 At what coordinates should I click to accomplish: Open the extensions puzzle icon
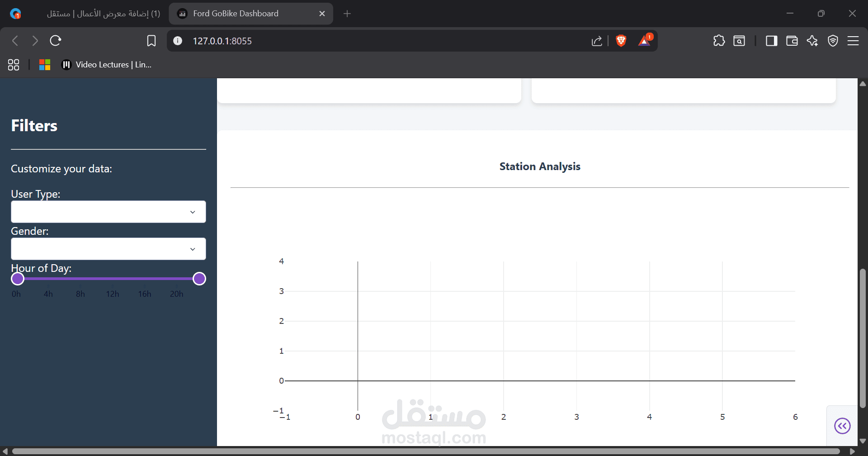[719, 41]
